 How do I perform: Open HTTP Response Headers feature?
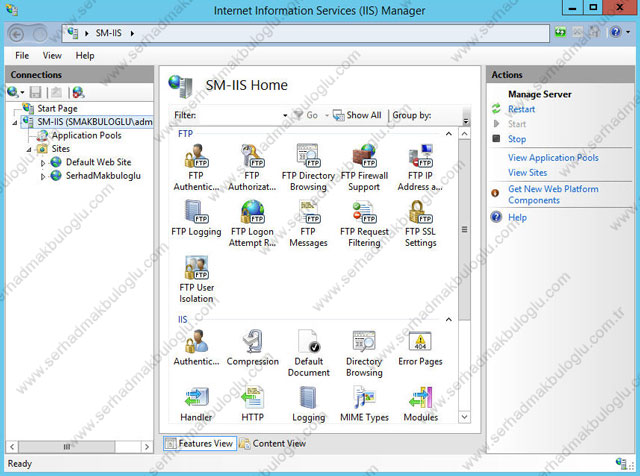point(252,404)
